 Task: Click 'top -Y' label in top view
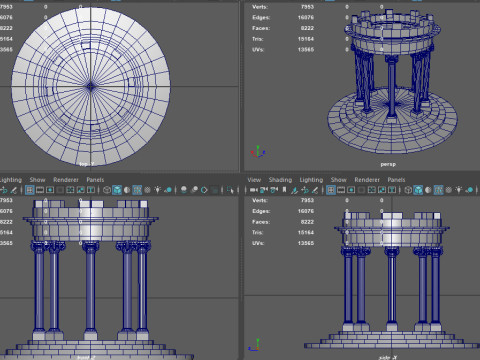point(87,164)
